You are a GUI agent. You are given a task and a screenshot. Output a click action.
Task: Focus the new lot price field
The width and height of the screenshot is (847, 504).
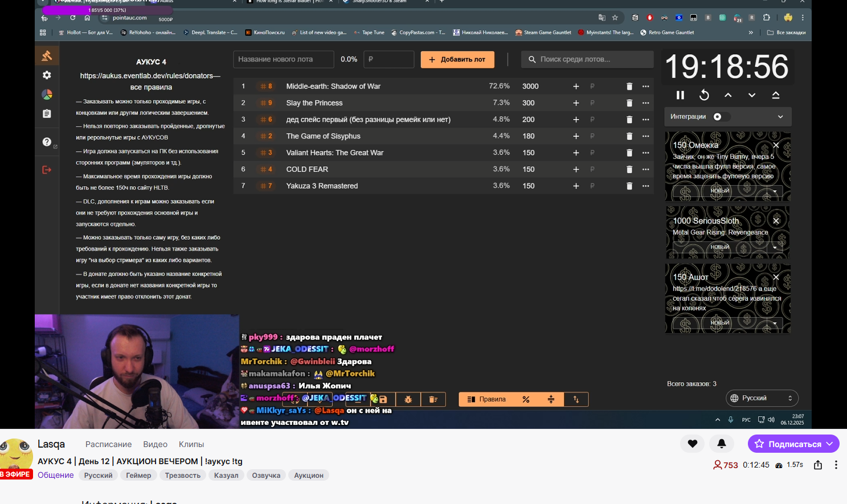tap(388, 59)
